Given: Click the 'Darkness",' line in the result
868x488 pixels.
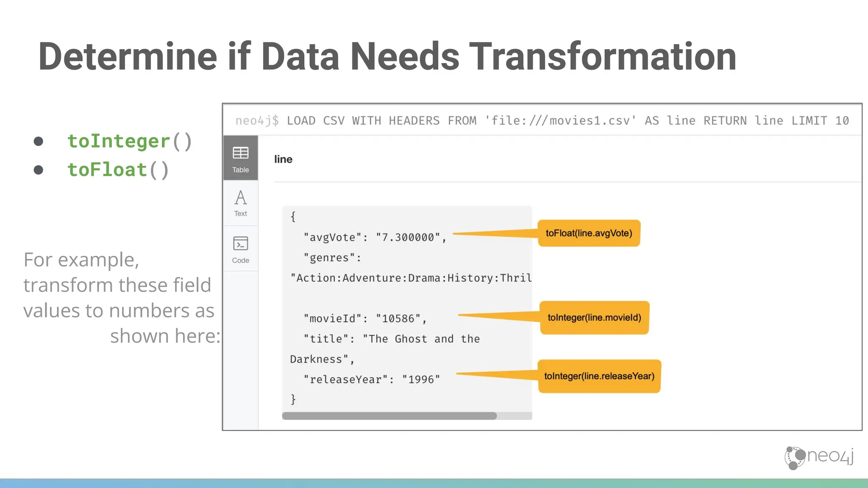Looking at the screenshot, I should pos(322,359).
